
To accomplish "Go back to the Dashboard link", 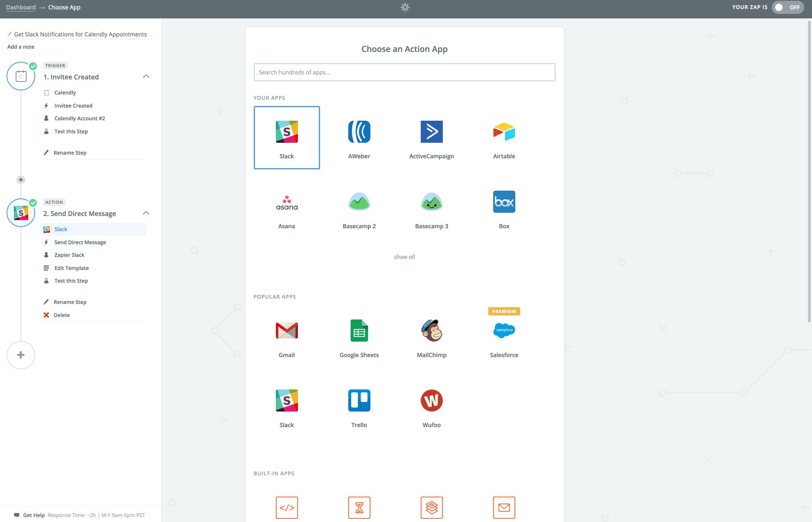I will (21, 7).
